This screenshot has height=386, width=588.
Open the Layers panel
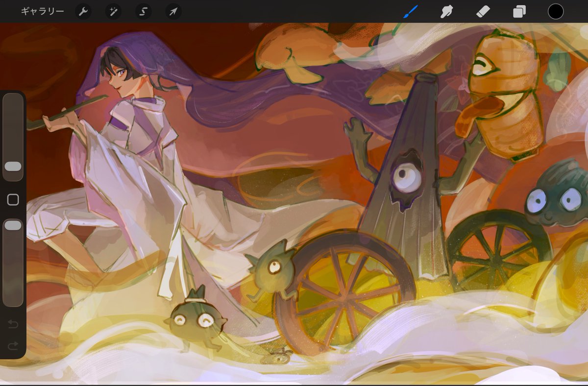[519, 12]
